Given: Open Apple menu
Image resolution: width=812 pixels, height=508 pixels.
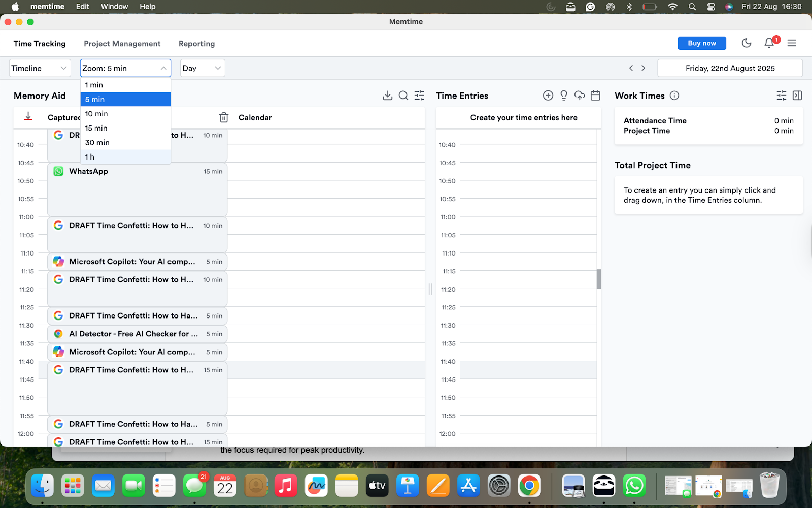Looking at the screenshot, I should [15, 7].
